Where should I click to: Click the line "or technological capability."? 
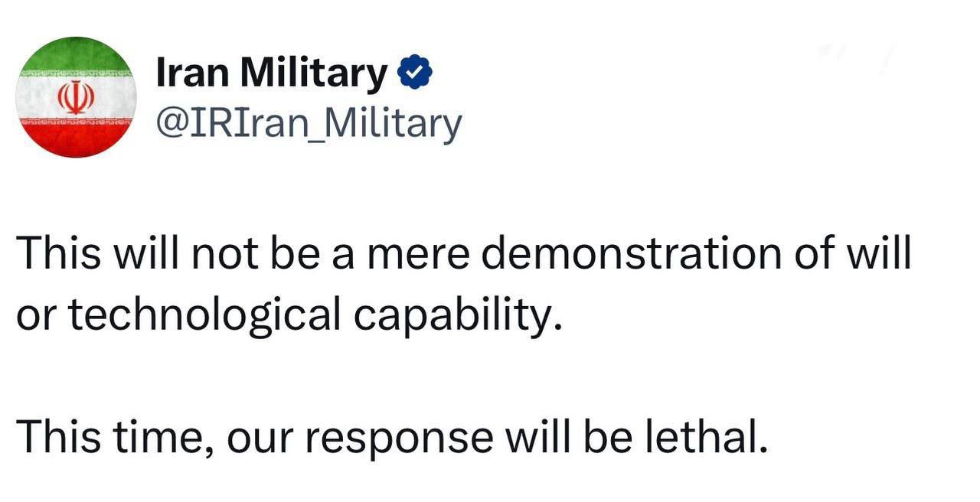point(289,315)
